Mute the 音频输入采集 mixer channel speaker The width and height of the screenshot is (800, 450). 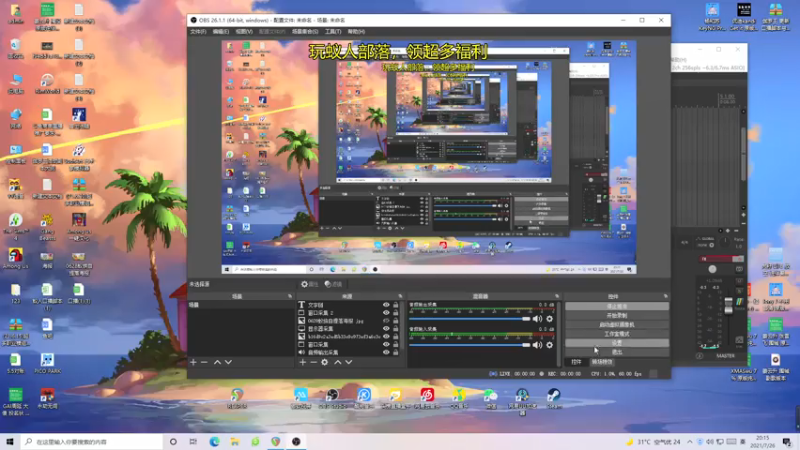pyautogui.click(x=537, y=345)
